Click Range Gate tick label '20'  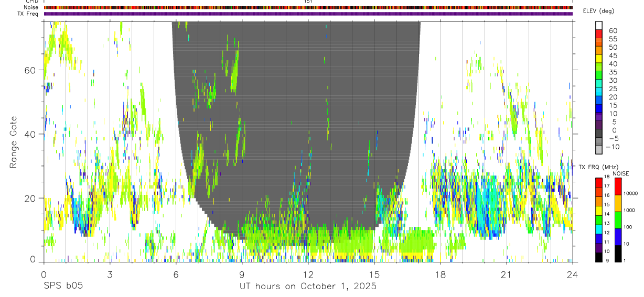tap(30, 198)
